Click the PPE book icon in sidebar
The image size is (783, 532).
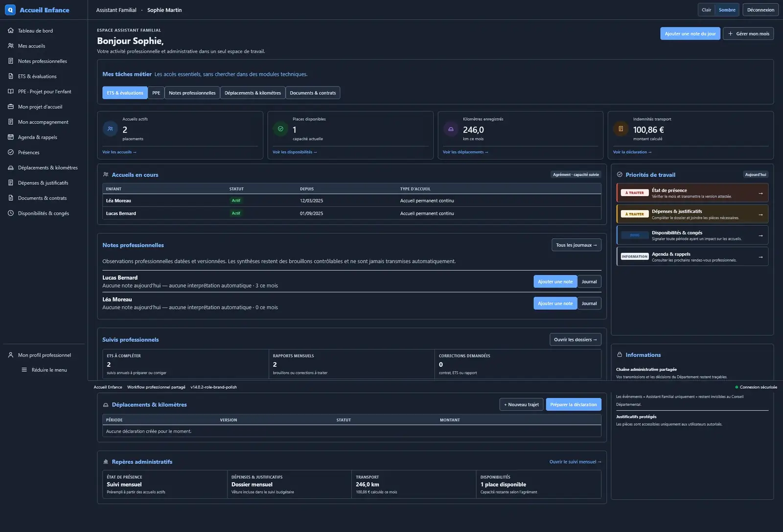pos(11,91)
